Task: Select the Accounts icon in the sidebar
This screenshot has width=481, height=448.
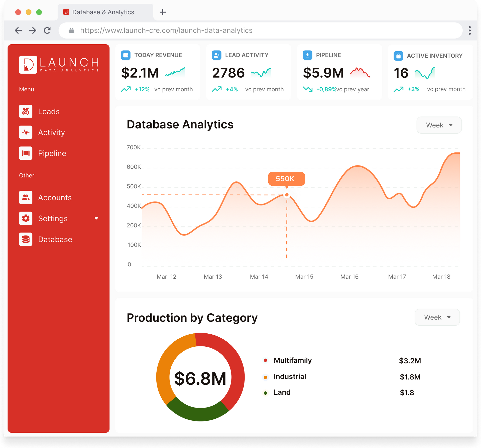Action: click(26, 197)
